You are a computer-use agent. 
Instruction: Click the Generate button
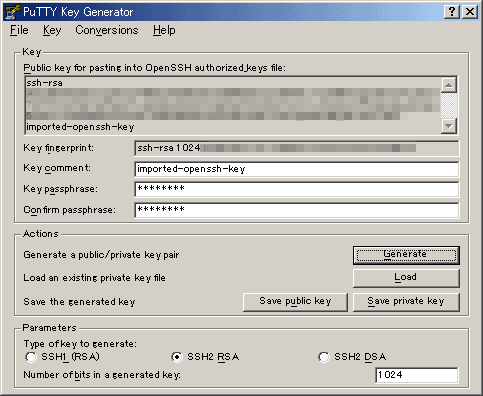point(406,255)
